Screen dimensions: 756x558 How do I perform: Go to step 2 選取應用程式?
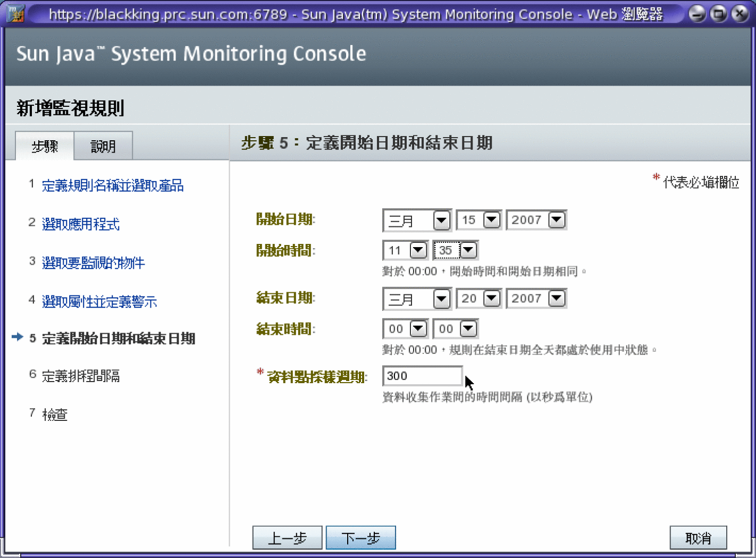pos(81,224)
